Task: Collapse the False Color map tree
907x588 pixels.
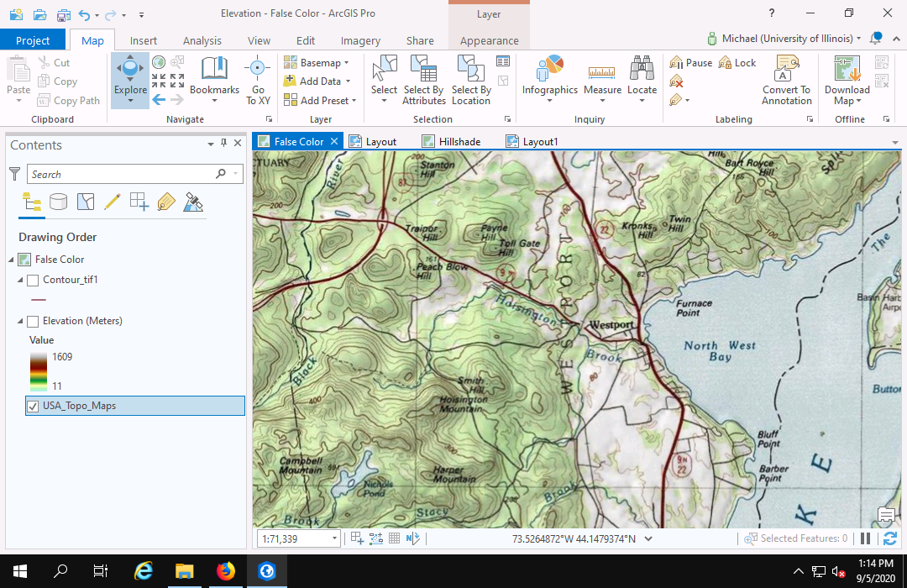Action: tap(11, 260)
